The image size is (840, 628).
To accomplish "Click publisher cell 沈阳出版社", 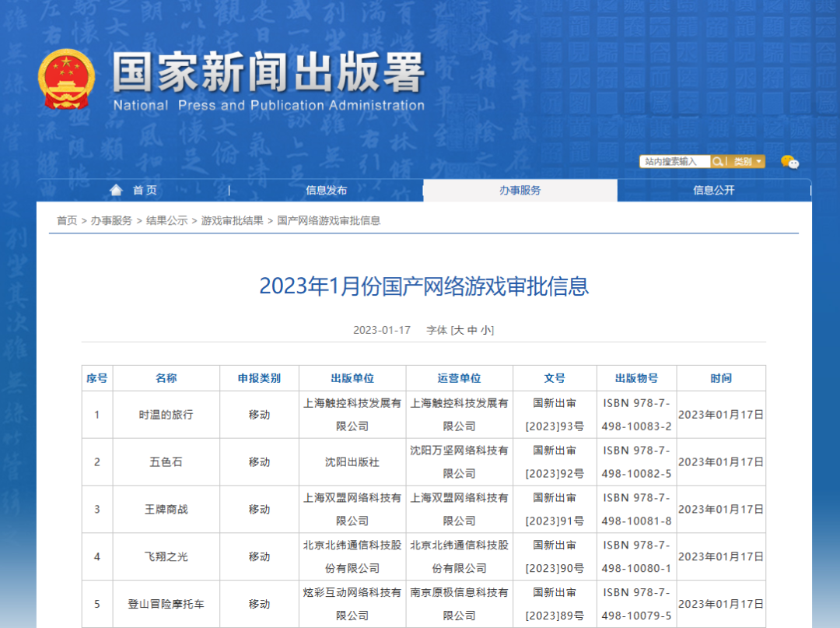I will (x=352, y=462).
